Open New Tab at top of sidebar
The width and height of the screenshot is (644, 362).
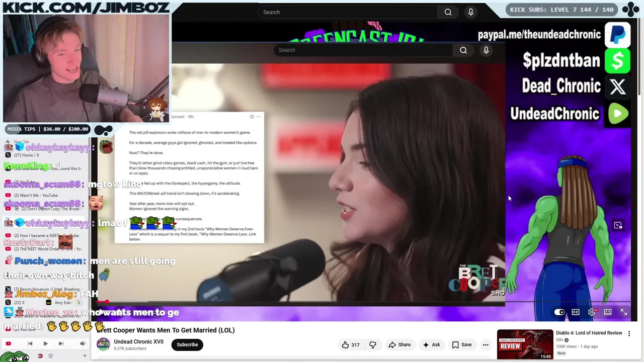(x=45, y=142)
